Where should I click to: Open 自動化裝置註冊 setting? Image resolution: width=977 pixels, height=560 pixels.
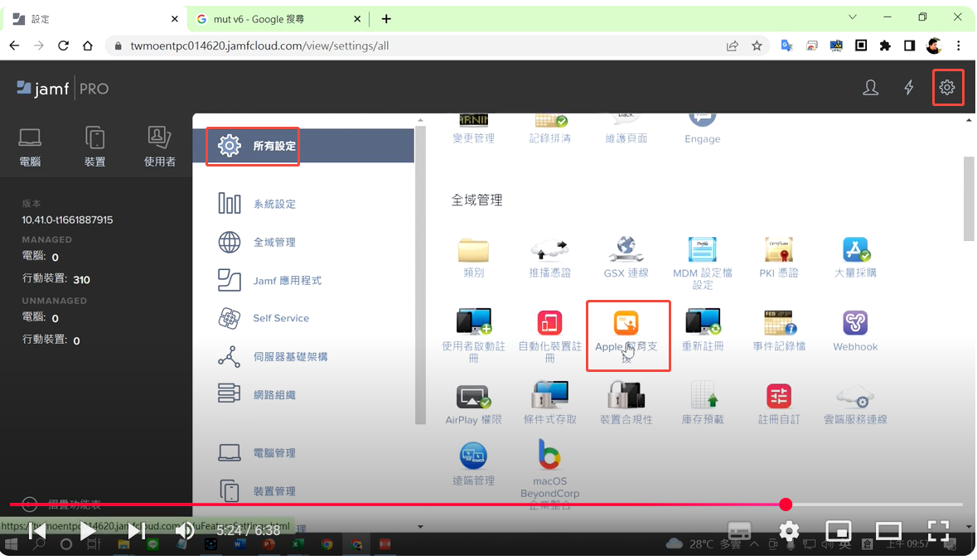549,323
